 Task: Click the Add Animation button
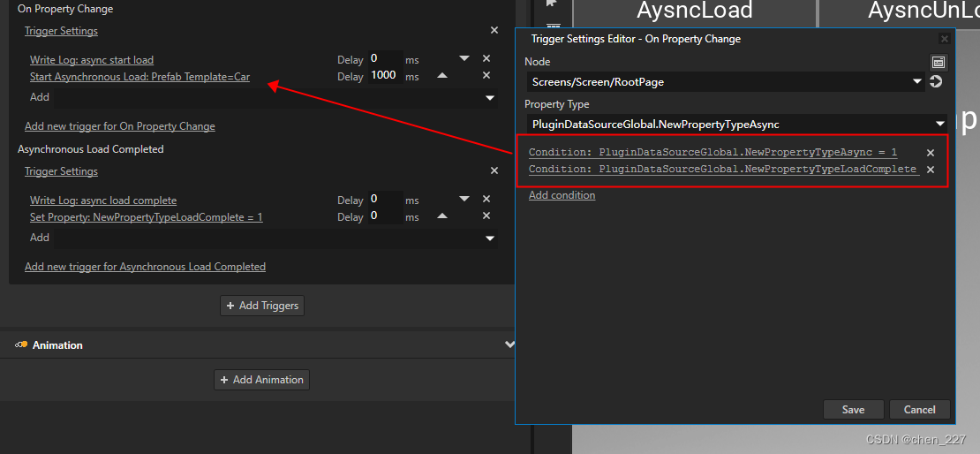tap(262, 380)
